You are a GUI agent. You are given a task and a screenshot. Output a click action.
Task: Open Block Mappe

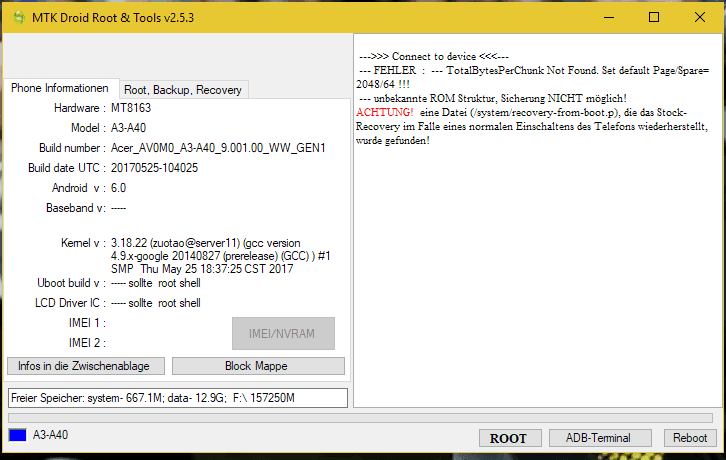coord(258,365)
